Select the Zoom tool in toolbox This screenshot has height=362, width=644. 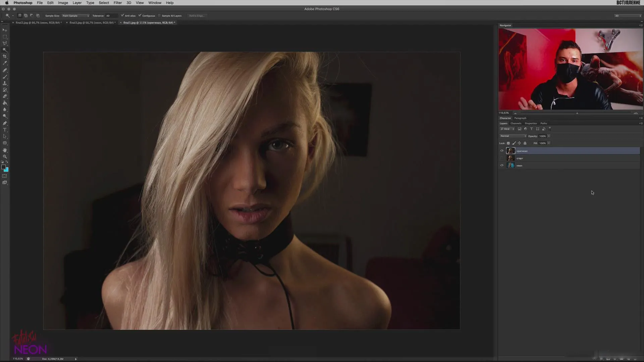(x=5, y=157)
